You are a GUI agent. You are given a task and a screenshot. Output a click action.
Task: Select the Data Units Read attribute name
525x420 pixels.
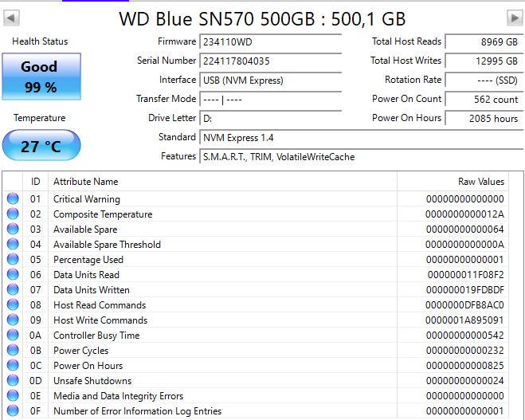pos(86,275)
